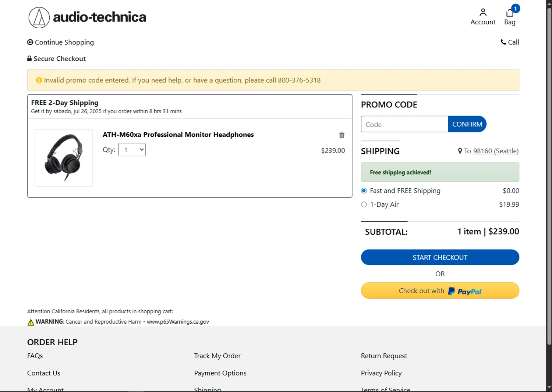Image resolution: width=552 pixels, height=392 pixels.
Task: Click the Call phone link
Action: (x=510, y=42)
